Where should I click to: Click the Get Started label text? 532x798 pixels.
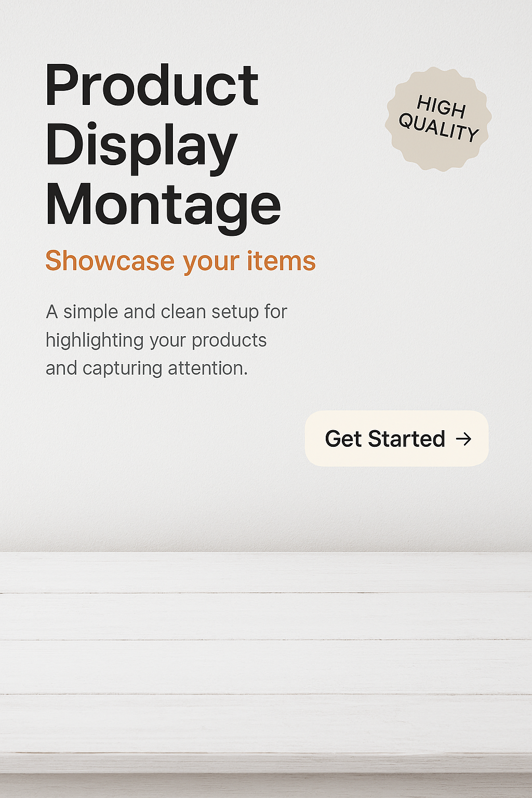pos(385,439)
